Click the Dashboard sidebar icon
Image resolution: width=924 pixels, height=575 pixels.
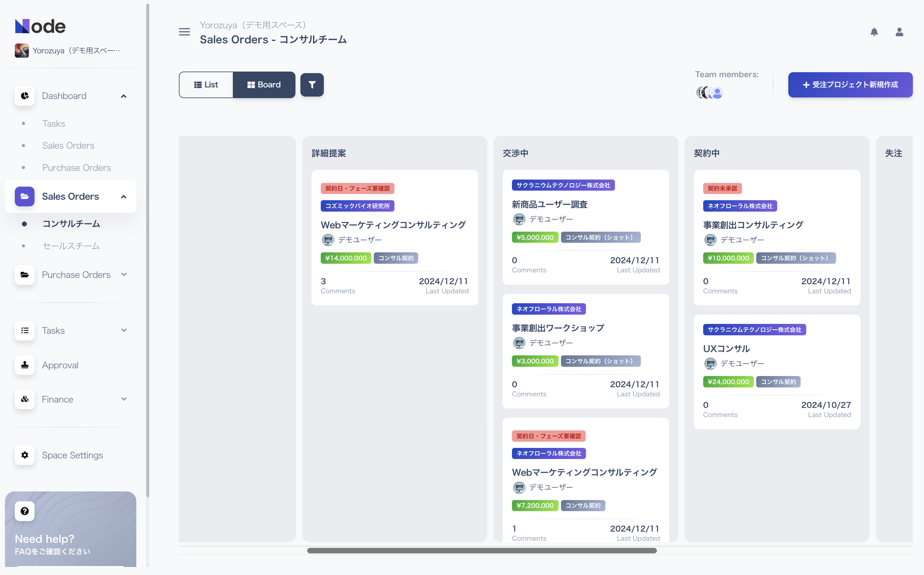(x=24, y=96)
